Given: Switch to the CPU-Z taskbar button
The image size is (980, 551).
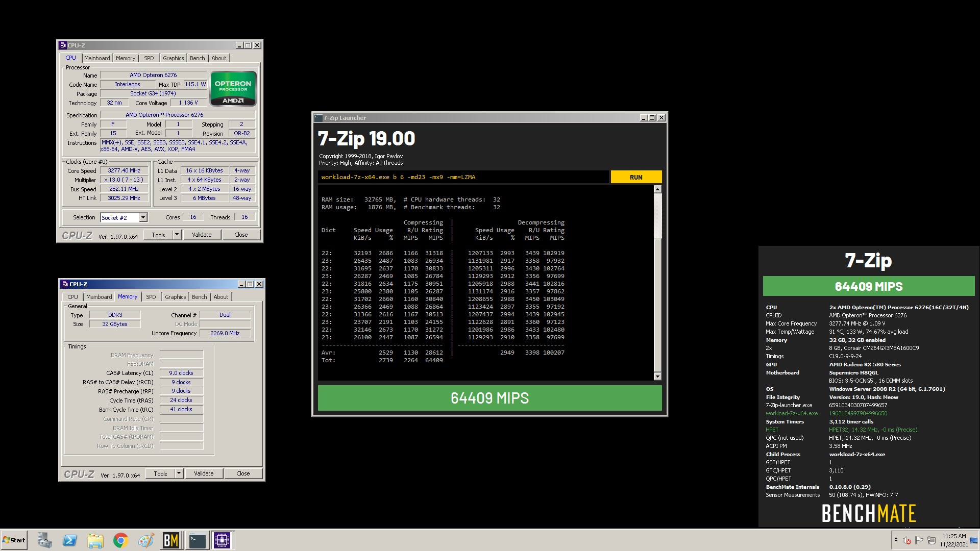Looking at the screenshot, I should (x=222, y=540).
